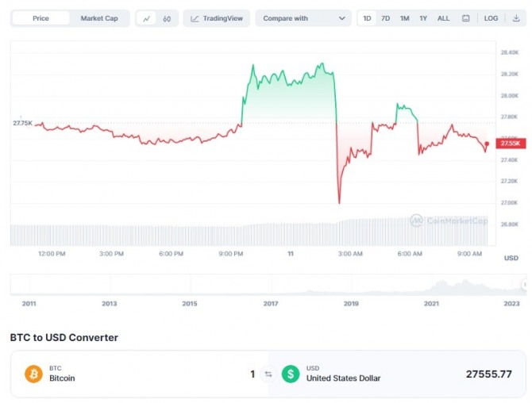Select the 7D time range
The image size is (532, 403).
[386, 18]
